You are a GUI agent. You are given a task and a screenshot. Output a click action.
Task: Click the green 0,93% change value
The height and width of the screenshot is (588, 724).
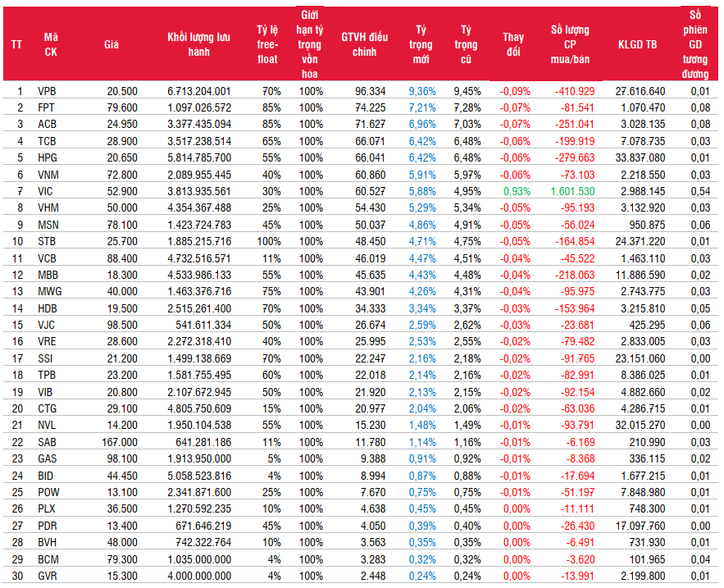point(516,192)
